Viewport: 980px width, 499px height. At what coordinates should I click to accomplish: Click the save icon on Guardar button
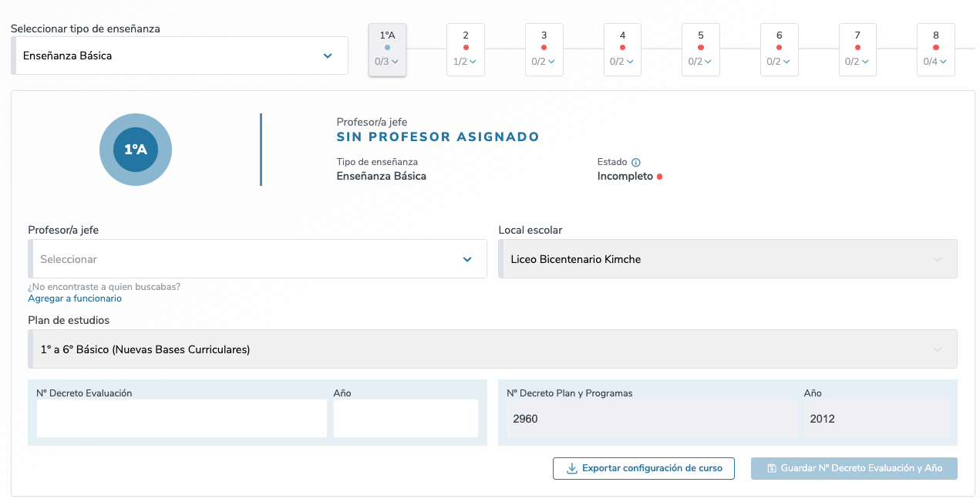pyautogui.click(x=772, y=468)
